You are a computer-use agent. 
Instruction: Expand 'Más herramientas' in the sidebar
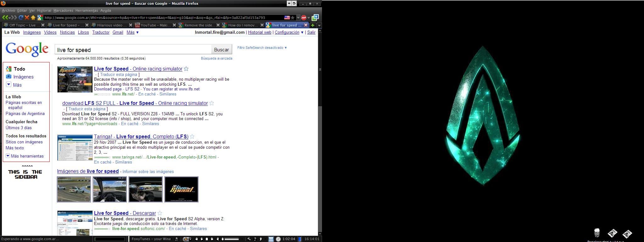[x=25, y=156]
